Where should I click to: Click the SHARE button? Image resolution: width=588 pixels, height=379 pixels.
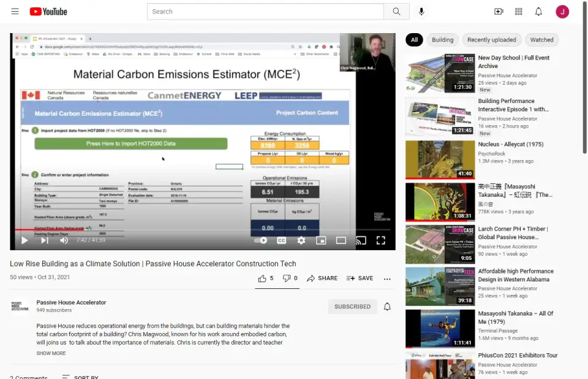tap(322, 278)
